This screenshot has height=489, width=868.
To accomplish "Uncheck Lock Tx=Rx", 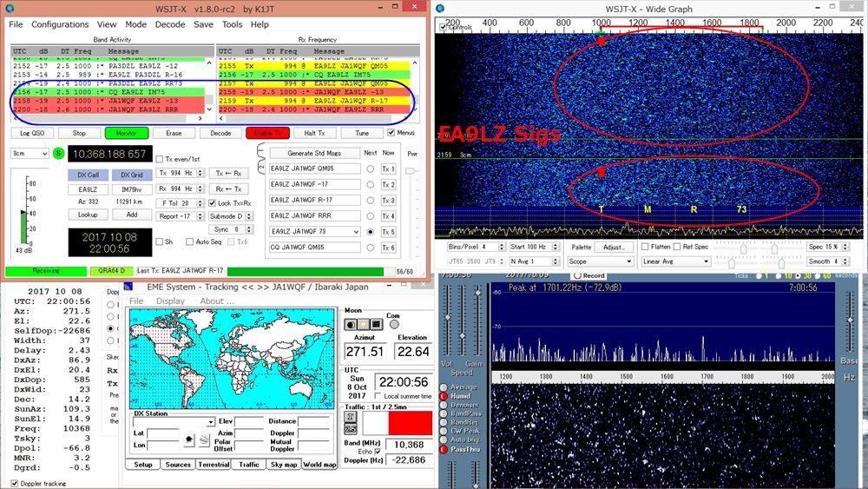I will click(x=213, y=203).
